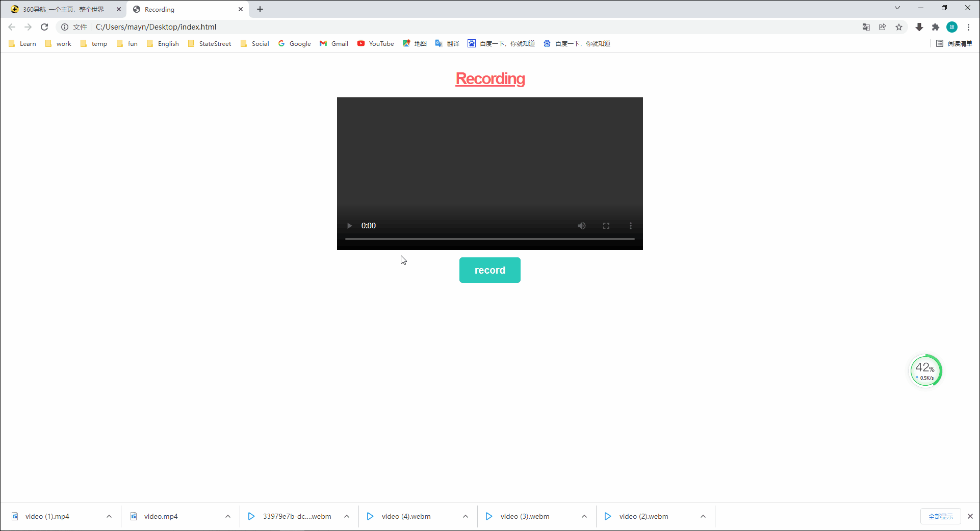Open the Chrome three-dot menu

point(969,27)
